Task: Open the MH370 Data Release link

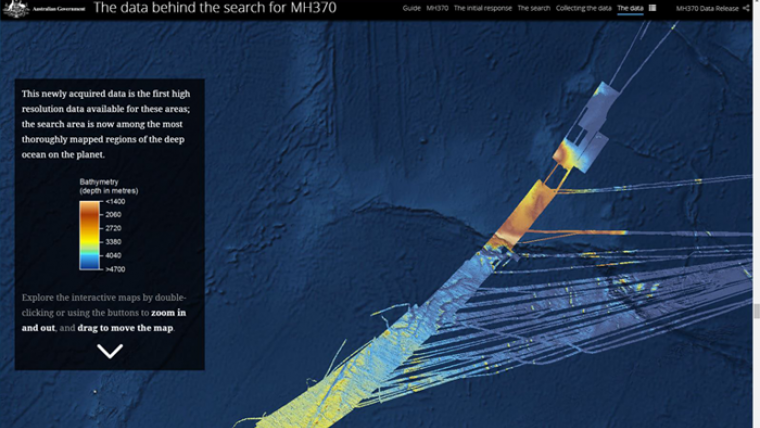Action: tap(707, 8)
